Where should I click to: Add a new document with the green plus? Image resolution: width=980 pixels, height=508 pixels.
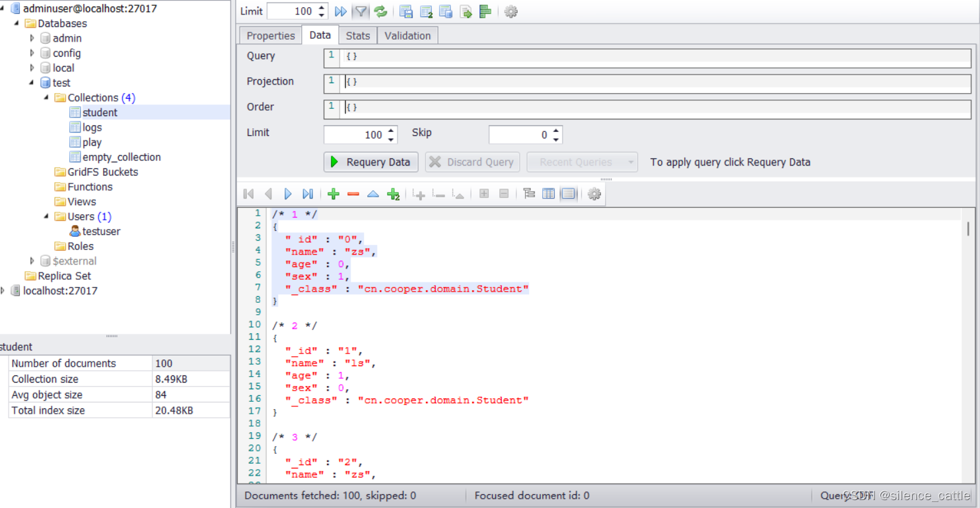tap(333, 193)
